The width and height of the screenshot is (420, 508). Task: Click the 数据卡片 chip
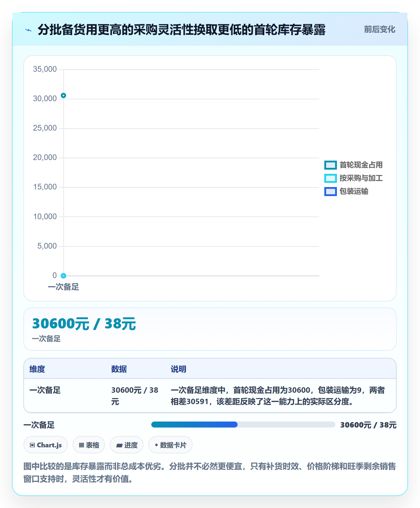coord(170,445)
